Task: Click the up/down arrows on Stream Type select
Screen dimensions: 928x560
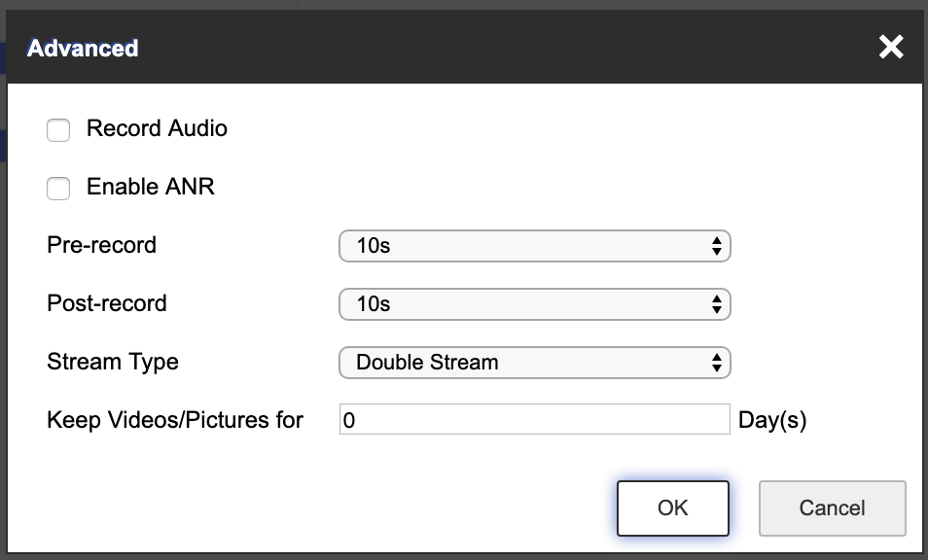Action: 716,363
